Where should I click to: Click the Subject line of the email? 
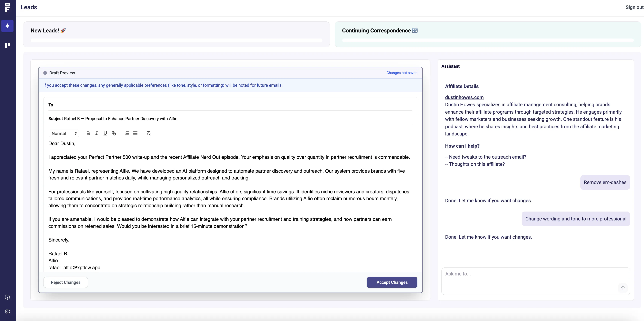click(230, 119)
